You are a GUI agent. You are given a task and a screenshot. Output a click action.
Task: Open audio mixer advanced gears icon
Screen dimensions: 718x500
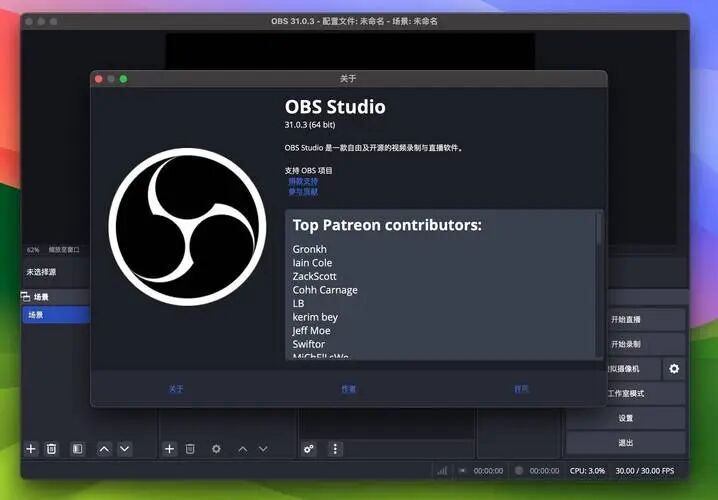coord(309,449)
